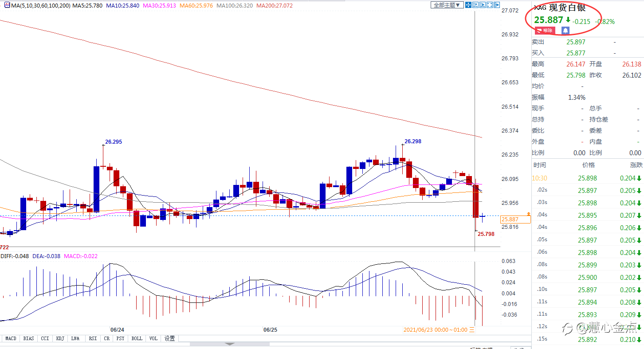Click the jump-to-latest chart icon
The width and height of the screenshot is (644, 349).
(483, 5)
